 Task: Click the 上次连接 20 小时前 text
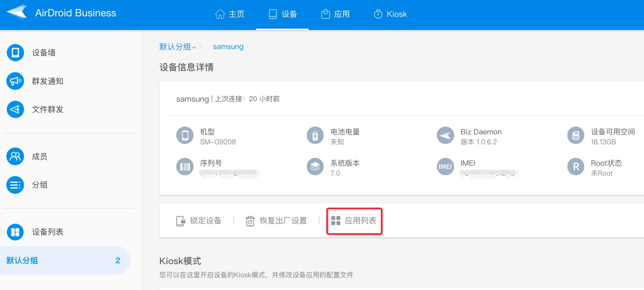tap(247, 99)
